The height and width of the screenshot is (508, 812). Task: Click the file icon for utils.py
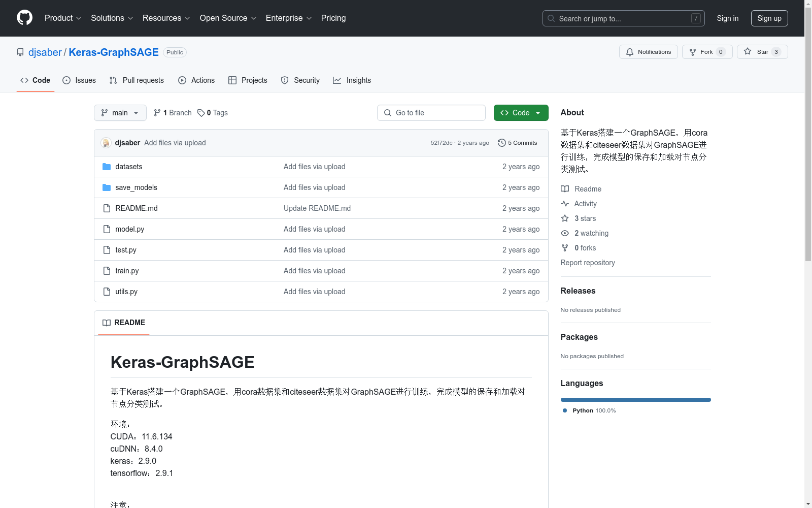click(107, 292)
